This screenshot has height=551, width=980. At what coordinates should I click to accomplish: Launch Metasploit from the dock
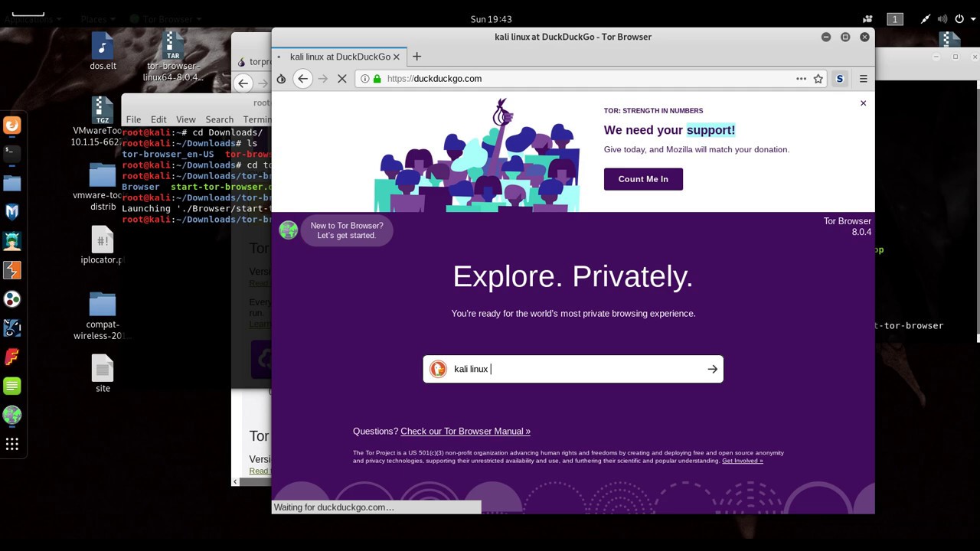point(12,212)
